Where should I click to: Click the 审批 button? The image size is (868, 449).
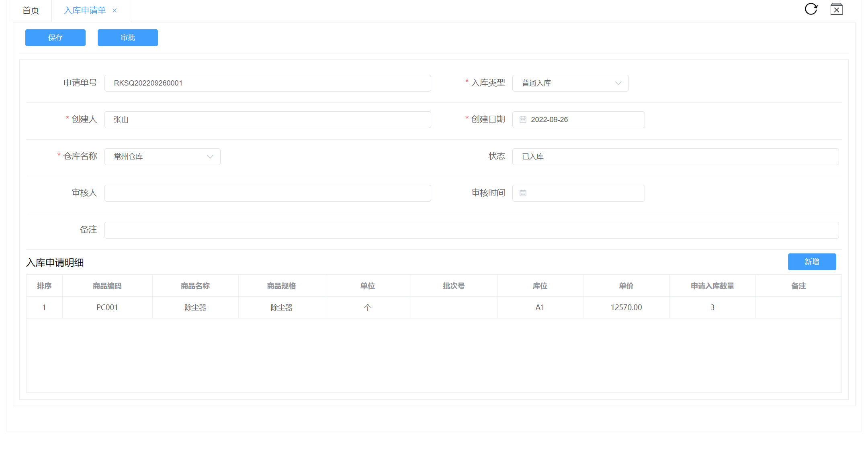tap(128, 38)
